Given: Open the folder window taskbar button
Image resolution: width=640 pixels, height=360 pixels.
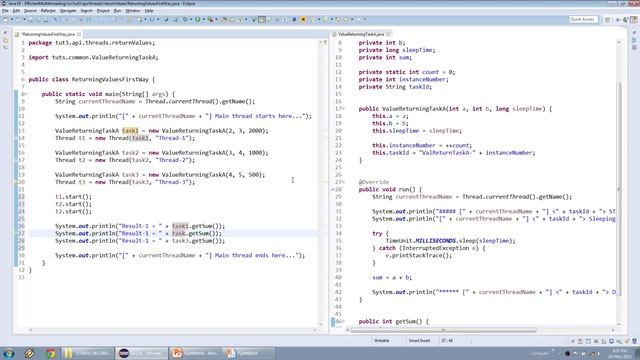Looking at the screenshot, I should [88, 353].
